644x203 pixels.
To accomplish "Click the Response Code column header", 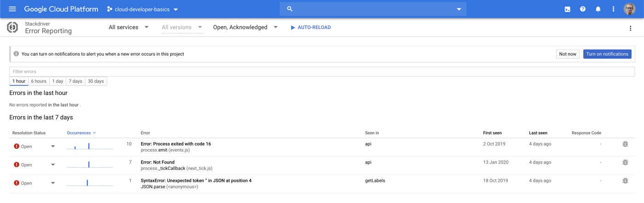I will pos(586,133).
